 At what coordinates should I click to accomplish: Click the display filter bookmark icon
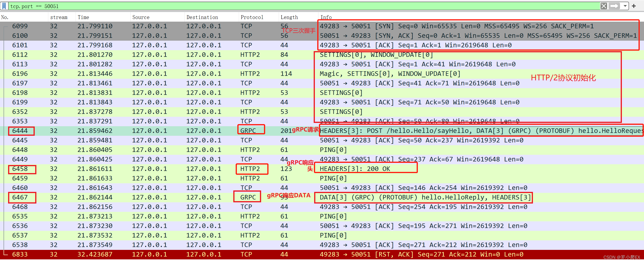click(4, 6)
